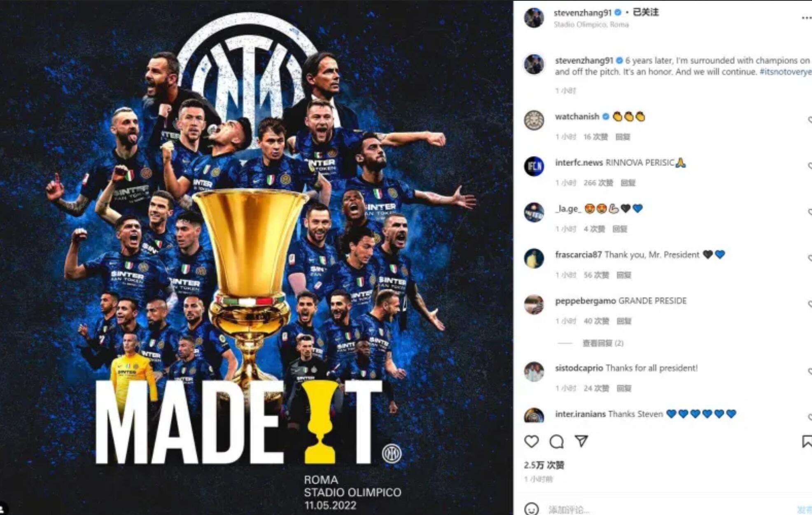Open Stadio Olimpico, Roma location link
812x515 pixels.
591,24
